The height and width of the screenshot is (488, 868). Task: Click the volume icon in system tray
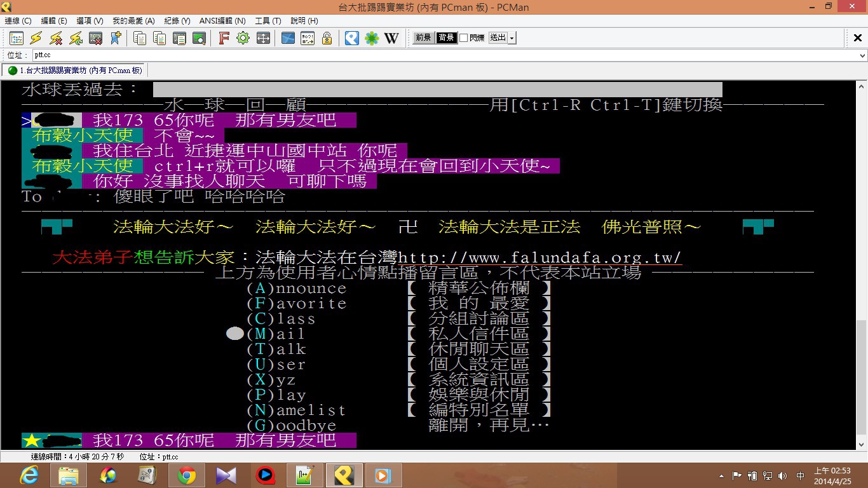pyautogui.click(x=782, y=475)
